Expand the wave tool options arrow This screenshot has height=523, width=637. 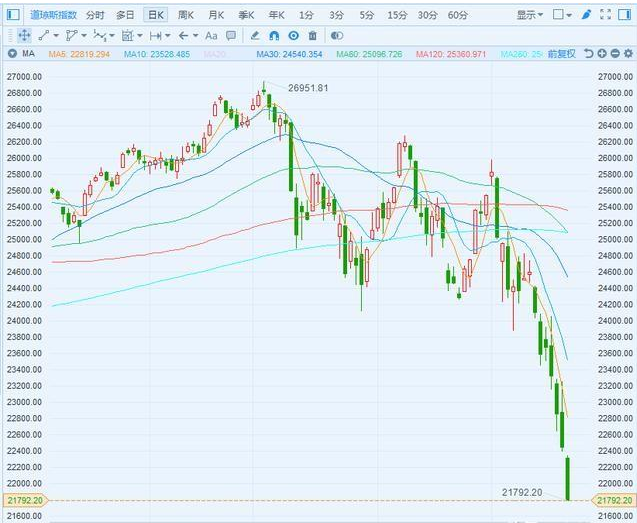[112, 36]
